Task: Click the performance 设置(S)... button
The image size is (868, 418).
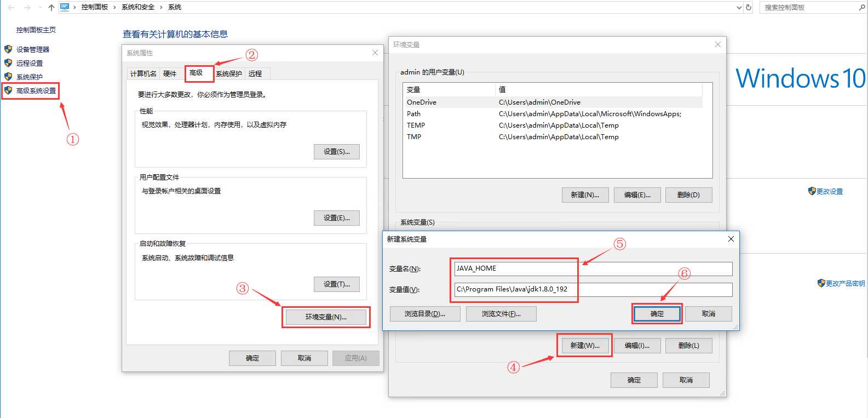Action: point(337,152)
